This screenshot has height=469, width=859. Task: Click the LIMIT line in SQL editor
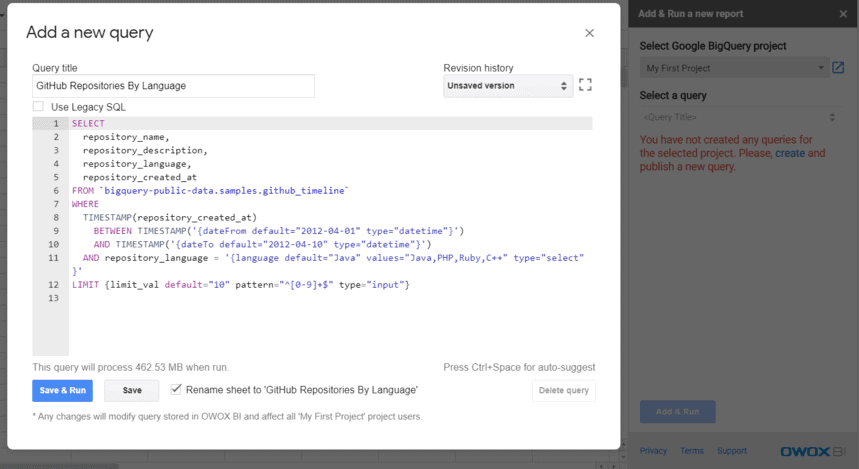coord(240,285)
